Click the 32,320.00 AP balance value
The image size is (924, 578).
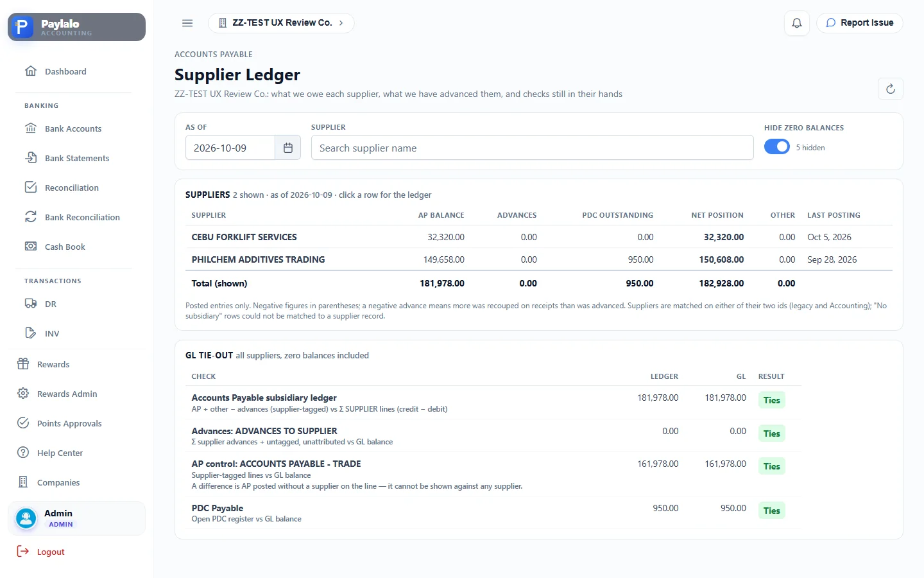click(x=446, y=237)
